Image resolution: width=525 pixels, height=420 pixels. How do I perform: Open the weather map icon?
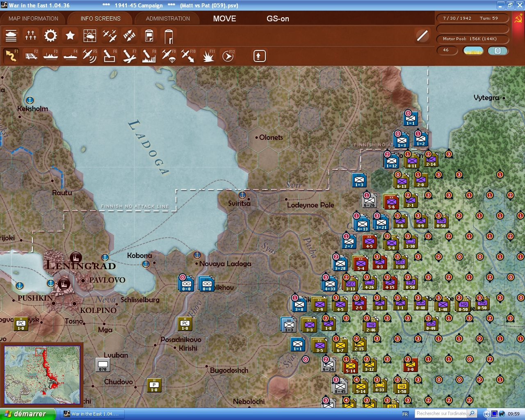coord(90,36)
